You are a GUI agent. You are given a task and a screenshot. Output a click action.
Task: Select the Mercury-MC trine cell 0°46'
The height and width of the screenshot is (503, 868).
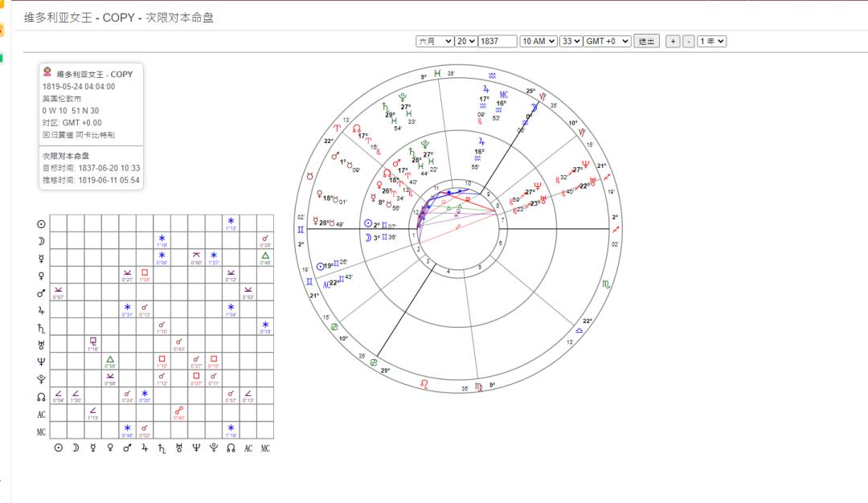(265, 258)
